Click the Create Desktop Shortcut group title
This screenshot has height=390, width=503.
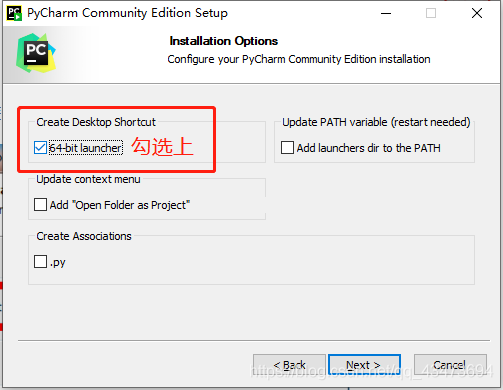click(x=96, y=122)
